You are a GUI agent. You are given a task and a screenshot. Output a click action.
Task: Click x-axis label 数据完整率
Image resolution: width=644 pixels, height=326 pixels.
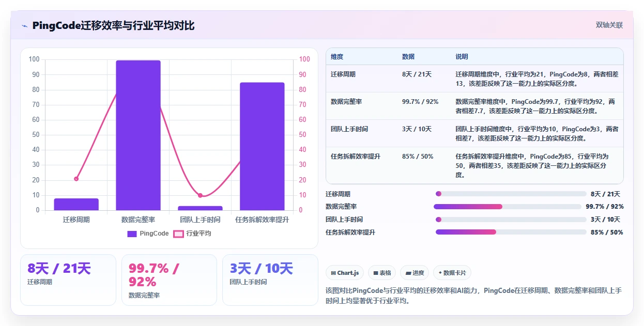pos(138,220)
